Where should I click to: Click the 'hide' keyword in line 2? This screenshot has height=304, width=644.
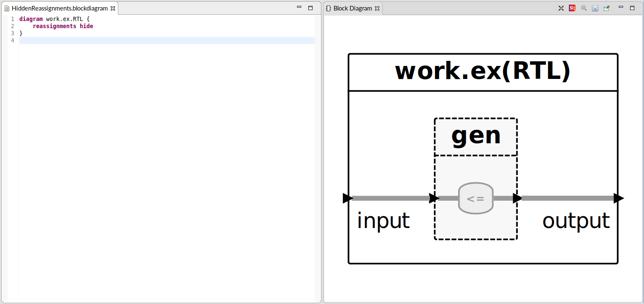(x=86, y=26)
